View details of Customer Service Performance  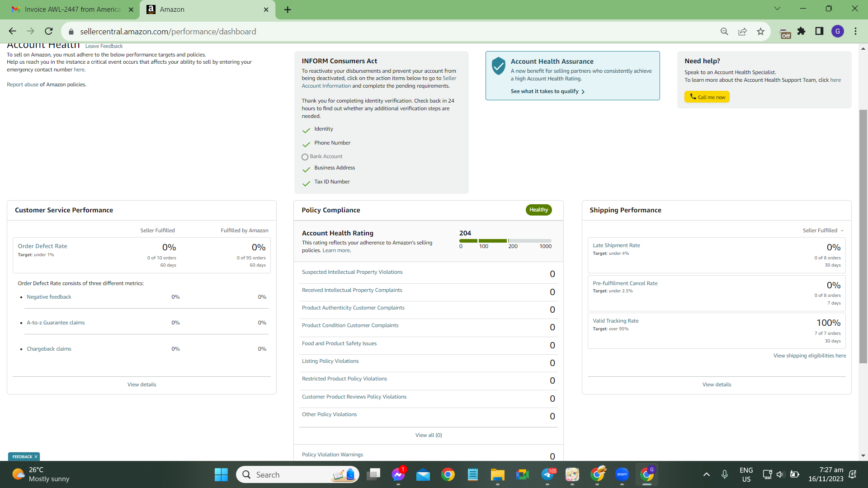tap(142, 385)
